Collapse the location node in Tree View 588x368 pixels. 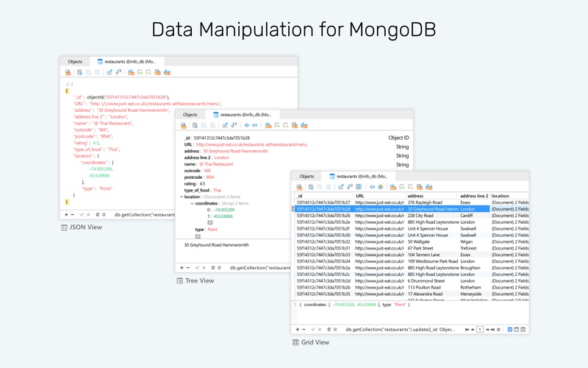(x=182, y=197)
